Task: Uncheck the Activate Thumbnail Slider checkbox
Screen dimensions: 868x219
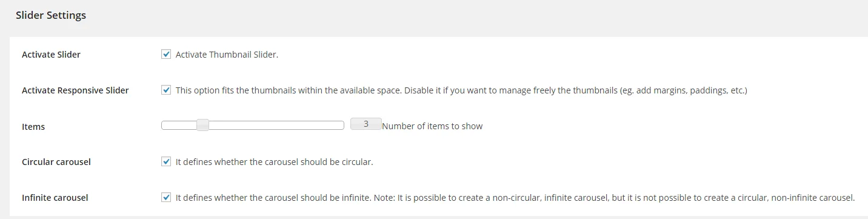Action: coord(166,54)
